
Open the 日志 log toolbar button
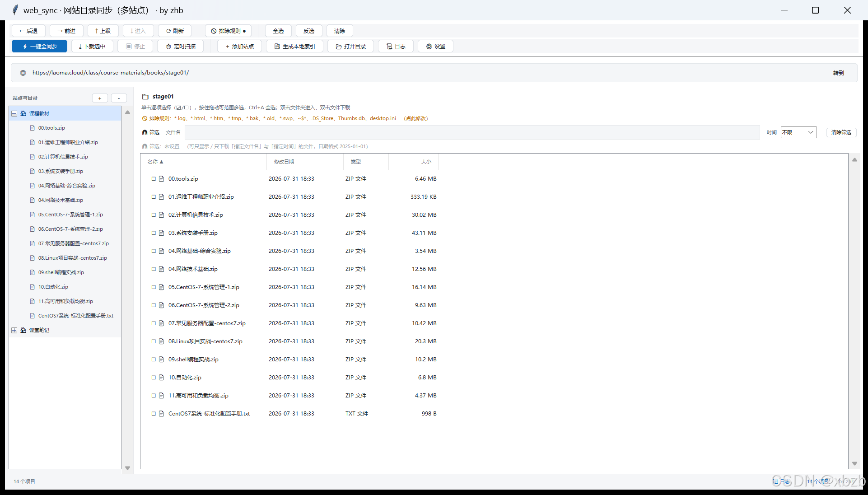[396, 46]
